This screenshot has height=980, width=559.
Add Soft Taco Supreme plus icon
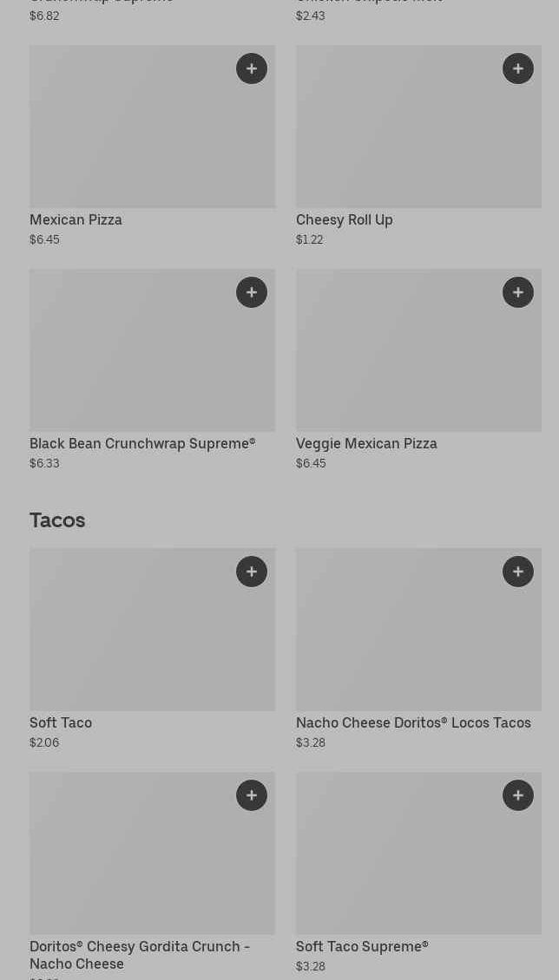point(518,795)
